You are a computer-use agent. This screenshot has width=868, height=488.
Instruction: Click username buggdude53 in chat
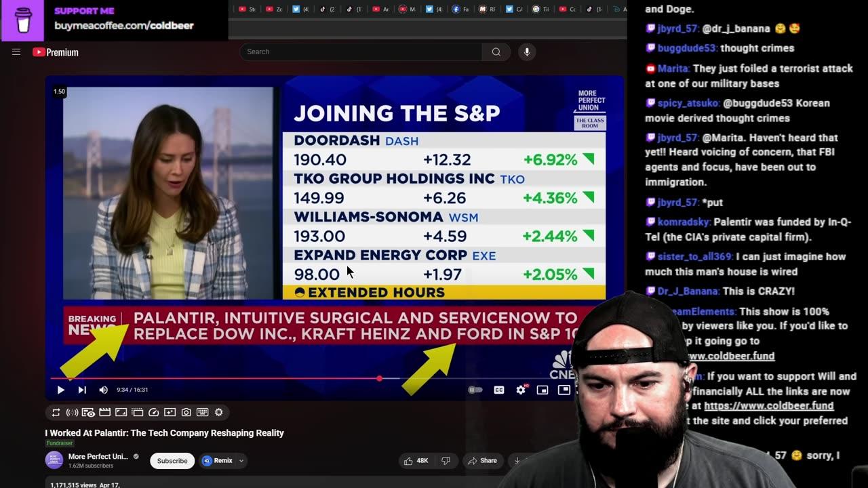point(687,48)
